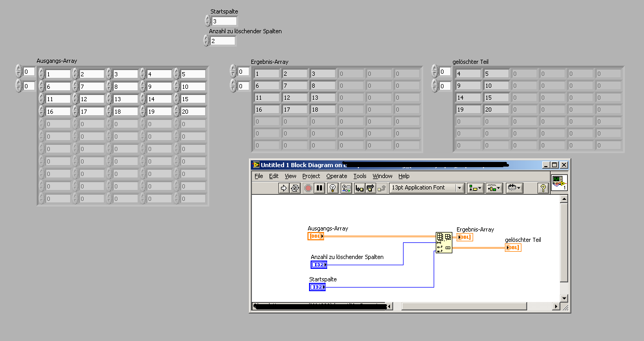Open the Window menu
644x341 pixels.
pyautogui.click(x=382, y=176)
